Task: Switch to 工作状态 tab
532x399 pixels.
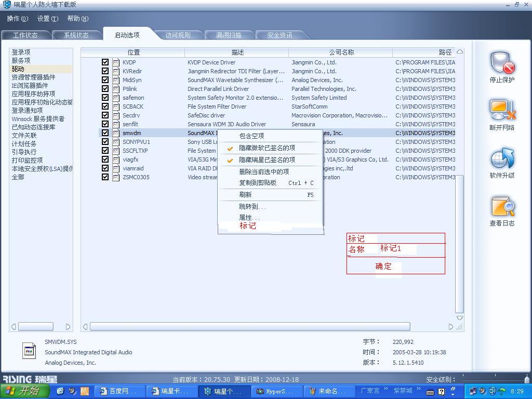Action: tap(25, 35)
